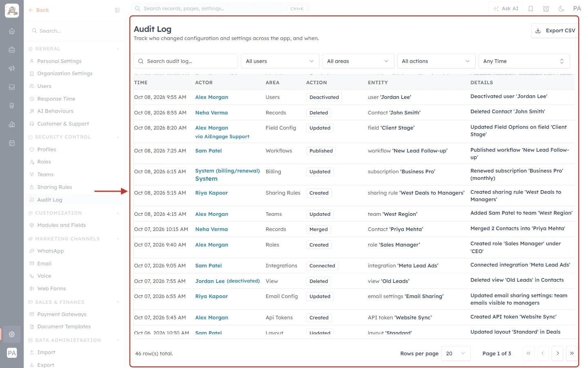588x368 pixels.
Task: Open the via AiEngage Support link
Action: pos(222,137)
